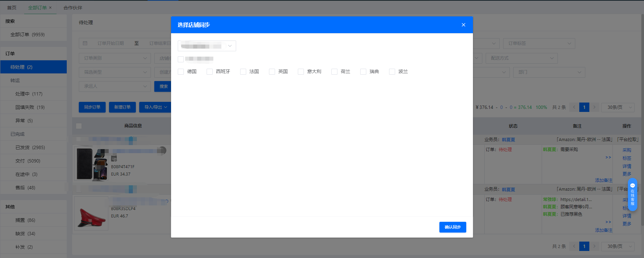644x258 pixels.
Task: Click the 确认同步 button
Action: tap(452, 227)
